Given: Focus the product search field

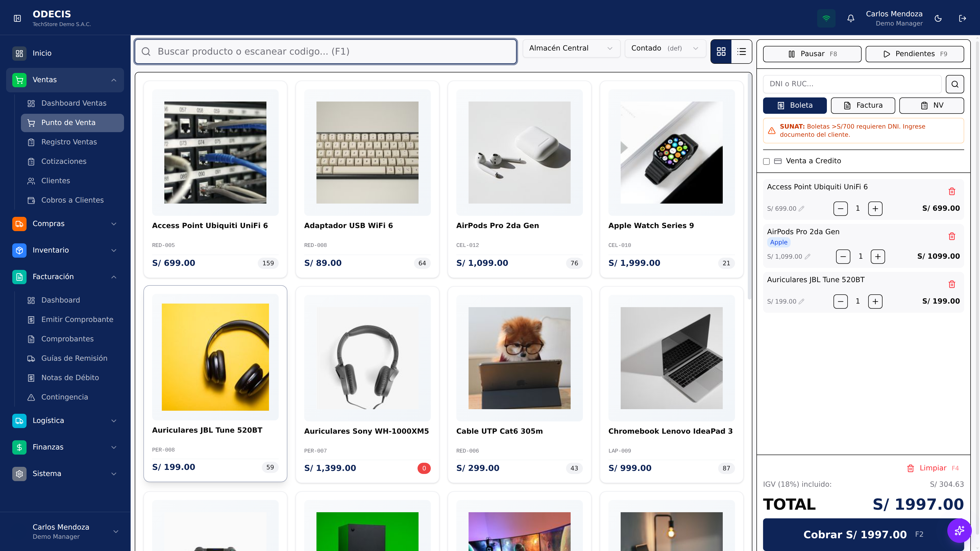Looking at the screenshot, I should tap(326, 52).
